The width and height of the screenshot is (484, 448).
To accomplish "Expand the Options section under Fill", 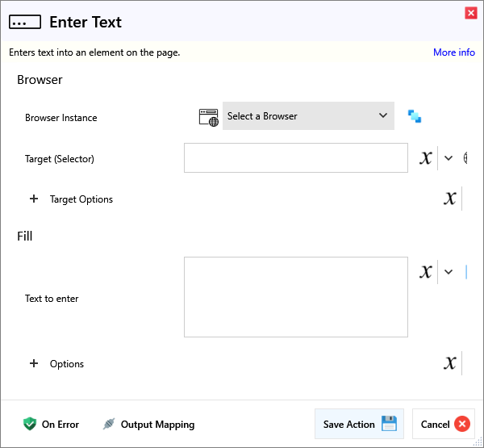I will point(34,364).
